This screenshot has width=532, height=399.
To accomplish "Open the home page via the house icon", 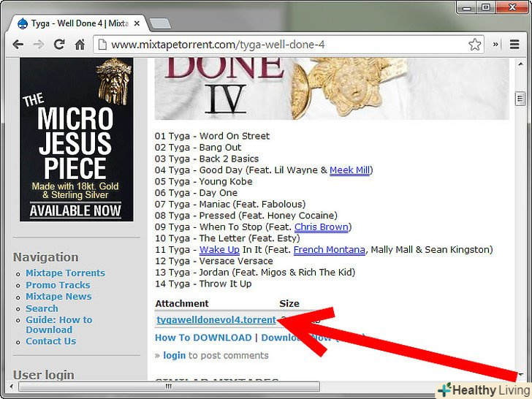I will pos(80,45).
